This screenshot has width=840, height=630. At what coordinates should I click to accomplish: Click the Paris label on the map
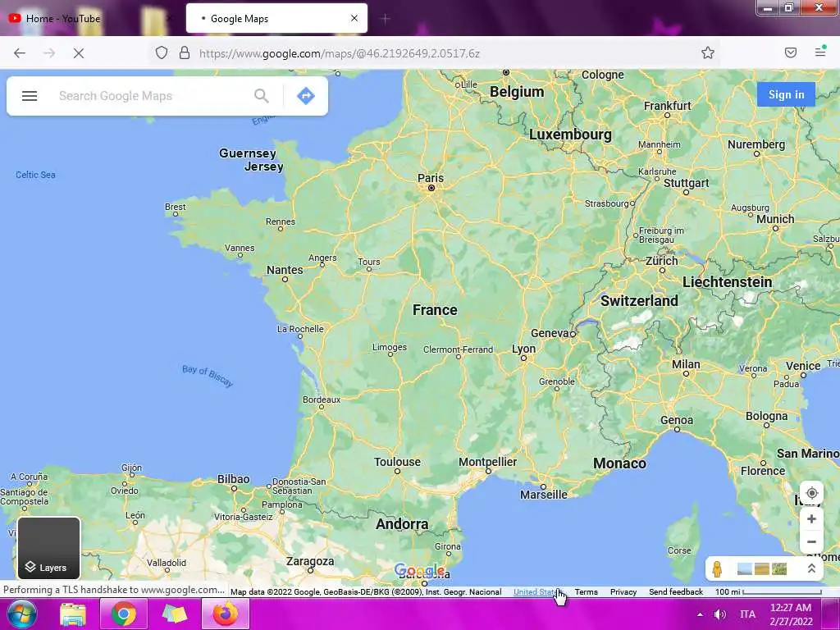click(431, 178)
